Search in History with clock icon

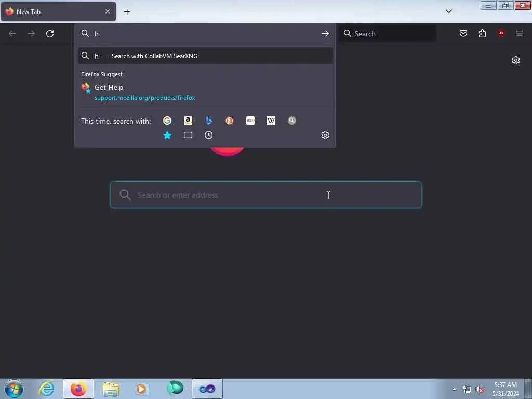[209, 136]
